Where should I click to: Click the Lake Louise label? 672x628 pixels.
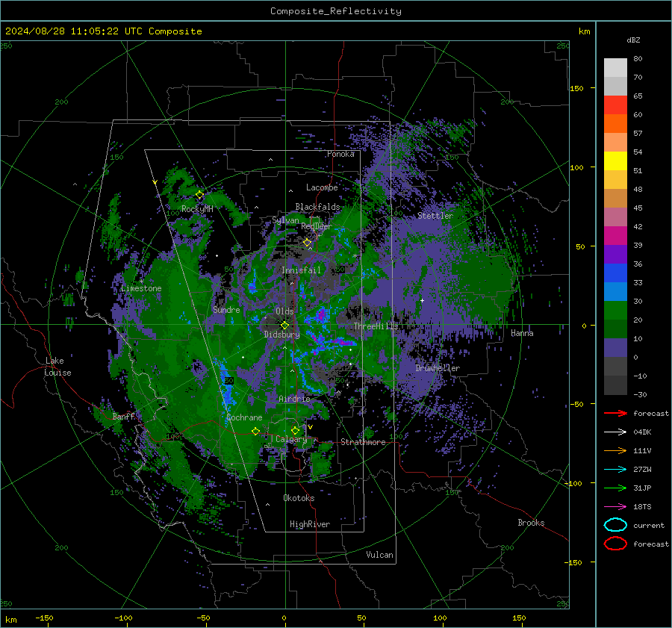coord(57,367)
